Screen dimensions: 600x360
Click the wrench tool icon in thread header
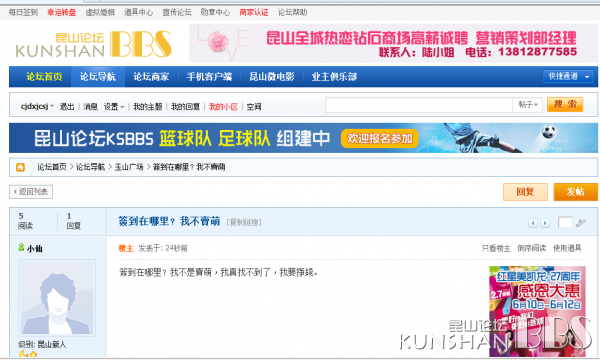point(581,222)
